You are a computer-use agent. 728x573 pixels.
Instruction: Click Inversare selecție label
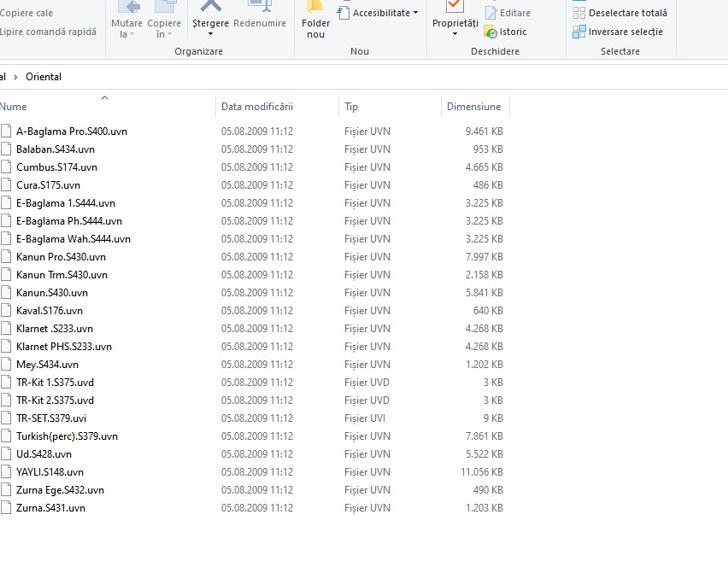coord(625,32)
